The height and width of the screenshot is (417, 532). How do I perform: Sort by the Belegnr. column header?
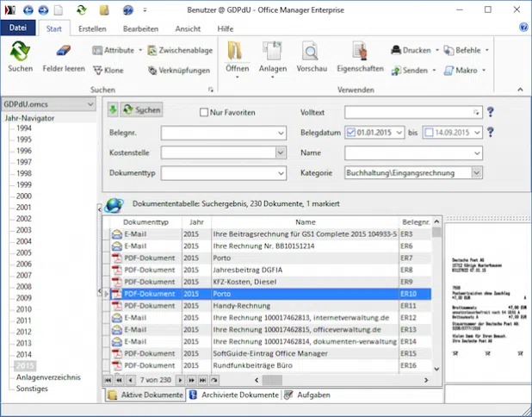click(416, 222)
